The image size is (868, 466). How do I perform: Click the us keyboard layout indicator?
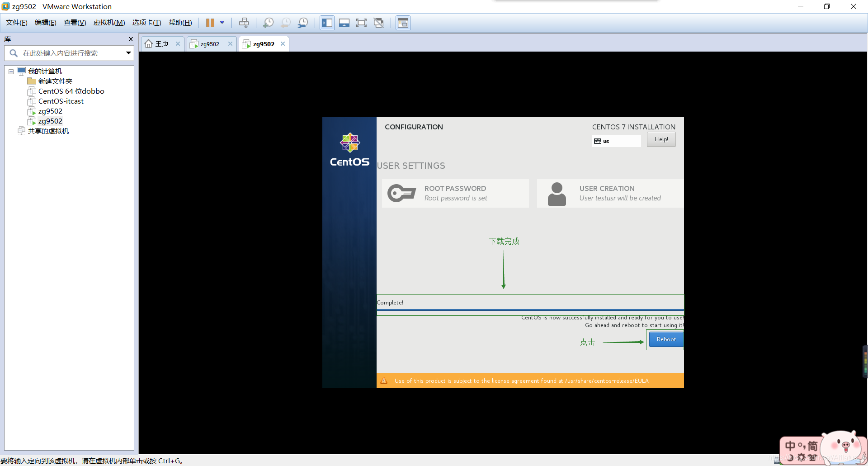tap(616, 141)
